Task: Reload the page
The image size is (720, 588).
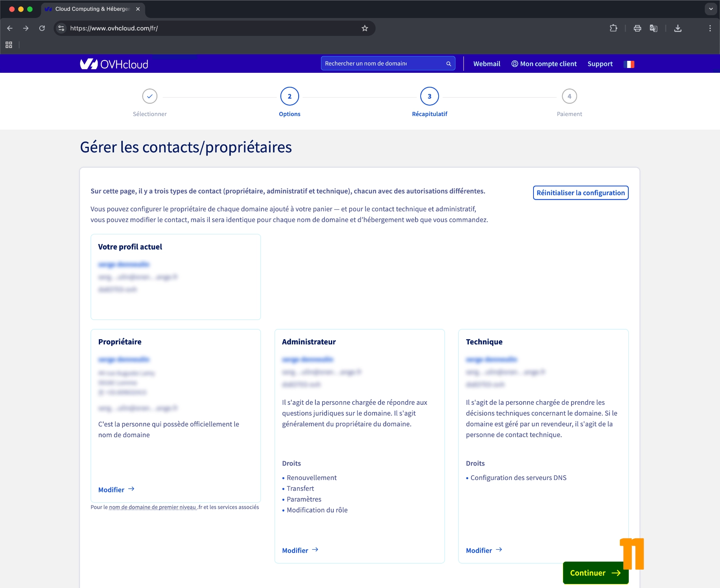Action: [x=42, y=28]
